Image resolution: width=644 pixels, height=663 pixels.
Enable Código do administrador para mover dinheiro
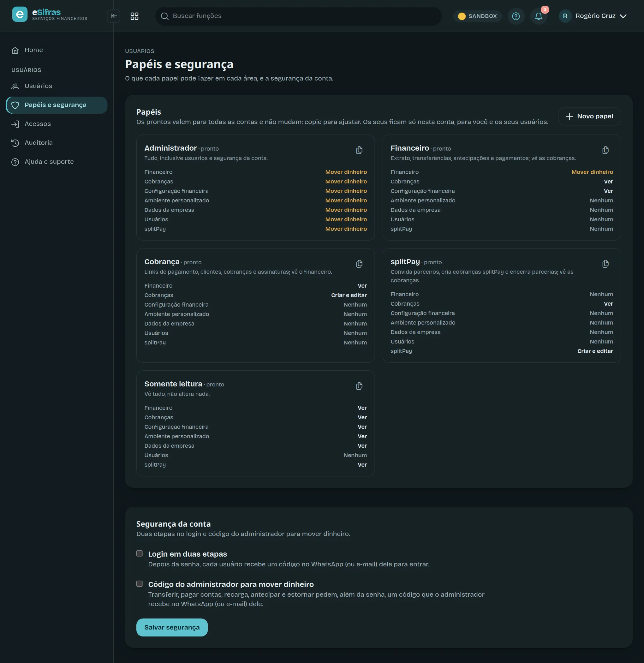click(139, 583)
